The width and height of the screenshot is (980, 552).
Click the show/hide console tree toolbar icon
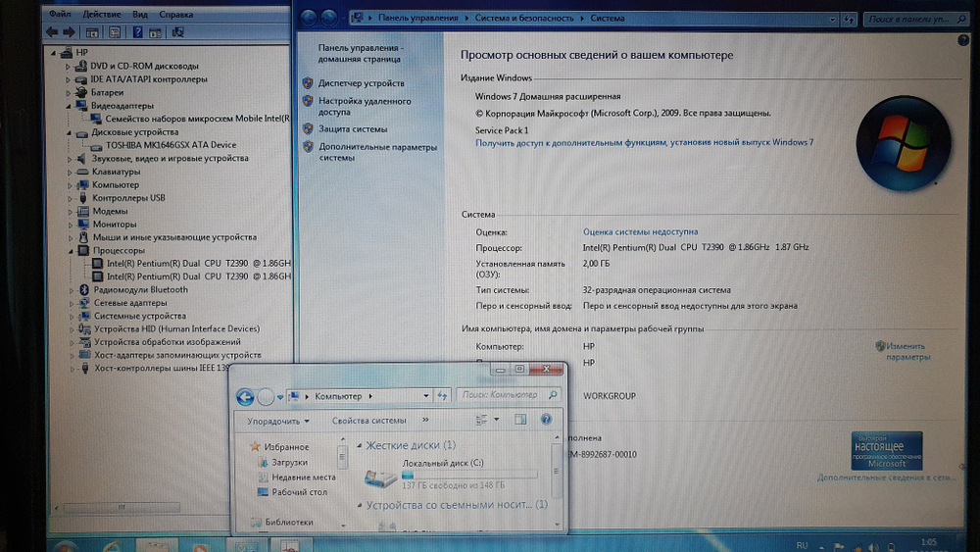point(92,32)
